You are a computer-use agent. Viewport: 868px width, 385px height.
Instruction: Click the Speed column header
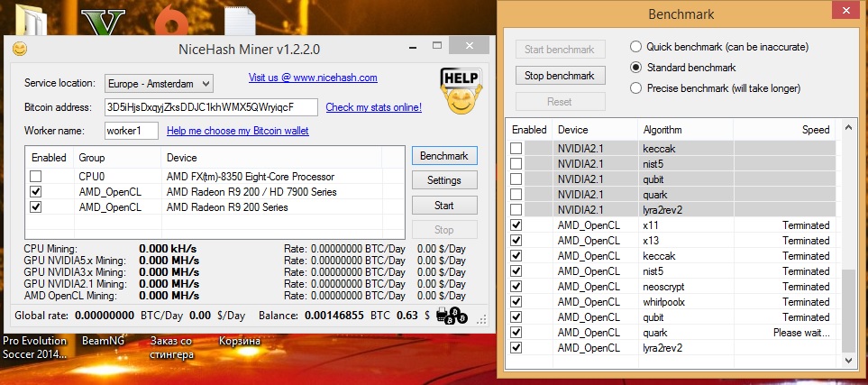coord(784,130)
